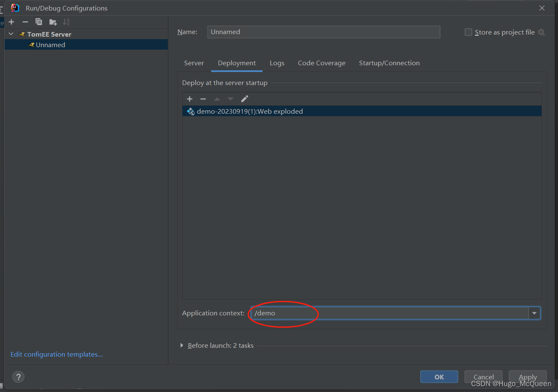
Task: Open the Startup/Connection tab
Action: point(389,63)
